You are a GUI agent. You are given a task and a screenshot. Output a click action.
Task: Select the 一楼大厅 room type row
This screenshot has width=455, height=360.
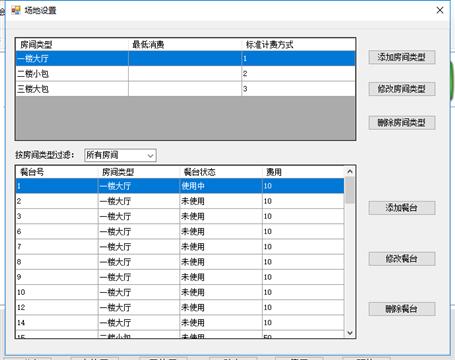coord(186,59)
